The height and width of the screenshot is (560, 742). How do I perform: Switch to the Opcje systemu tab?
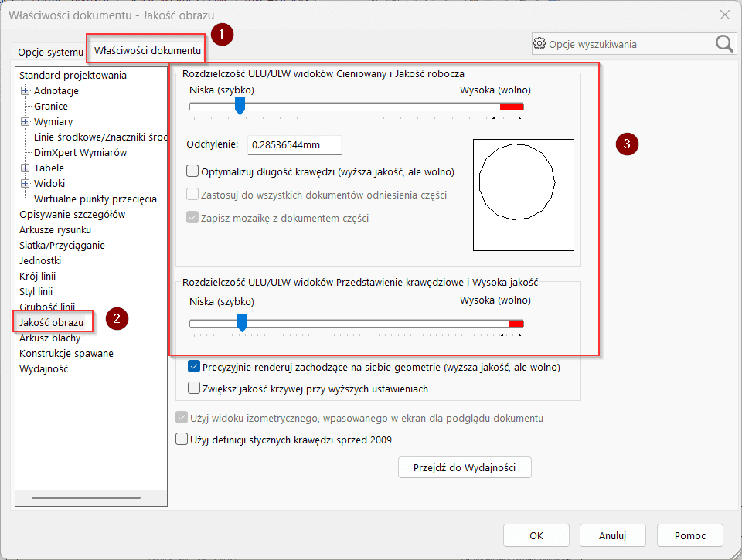(x=49, y=52)
